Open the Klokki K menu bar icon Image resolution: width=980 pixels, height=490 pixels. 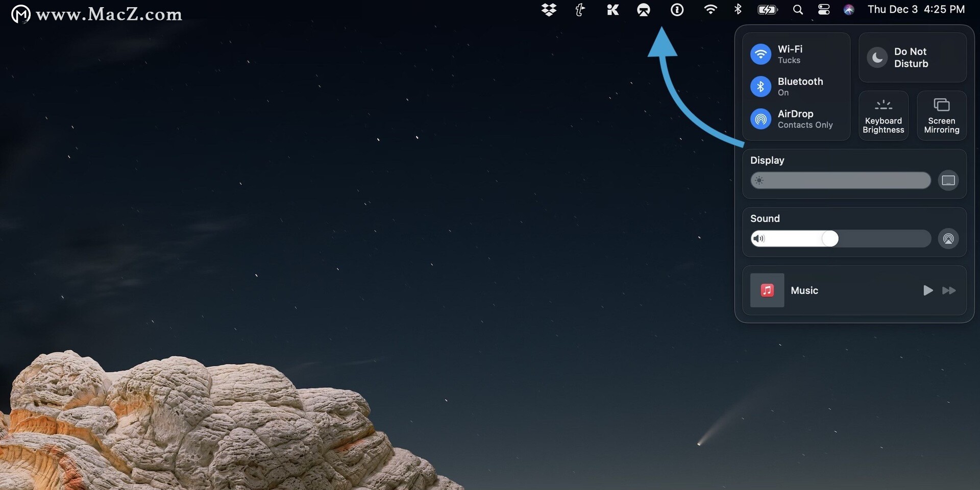click(612, 10)
